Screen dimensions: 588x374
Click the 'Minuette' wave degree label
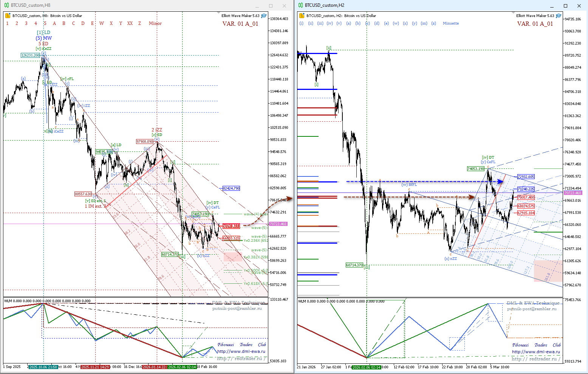(x=450, y=23)
